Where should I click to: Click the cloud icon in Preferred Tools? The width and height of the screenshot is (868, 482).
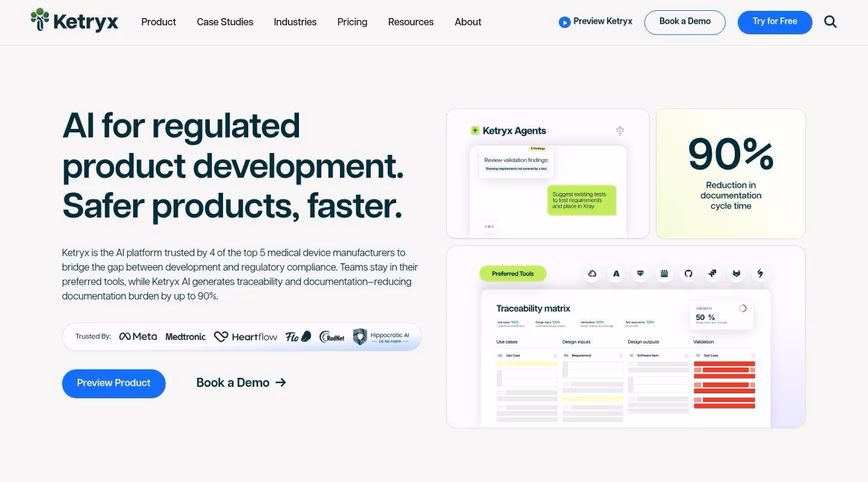592,273
